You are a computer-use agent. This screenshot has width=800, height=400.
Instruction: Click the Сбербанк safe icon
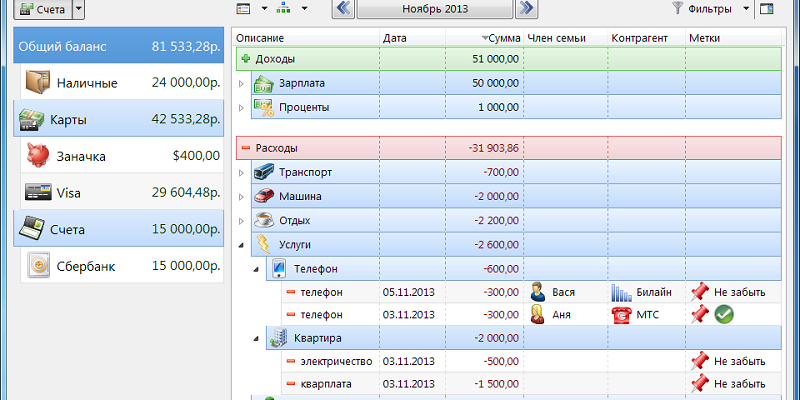click(38, 265)
